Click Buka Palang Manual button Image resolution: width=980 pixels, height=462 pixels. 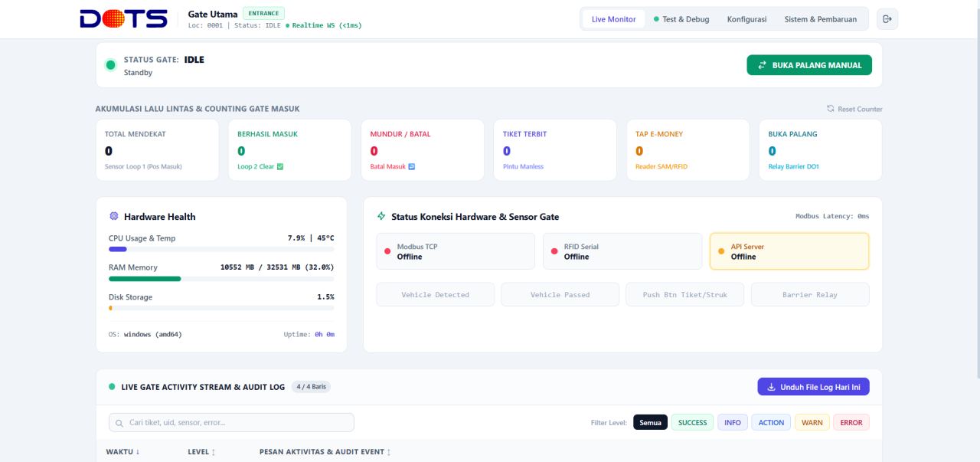809,65
